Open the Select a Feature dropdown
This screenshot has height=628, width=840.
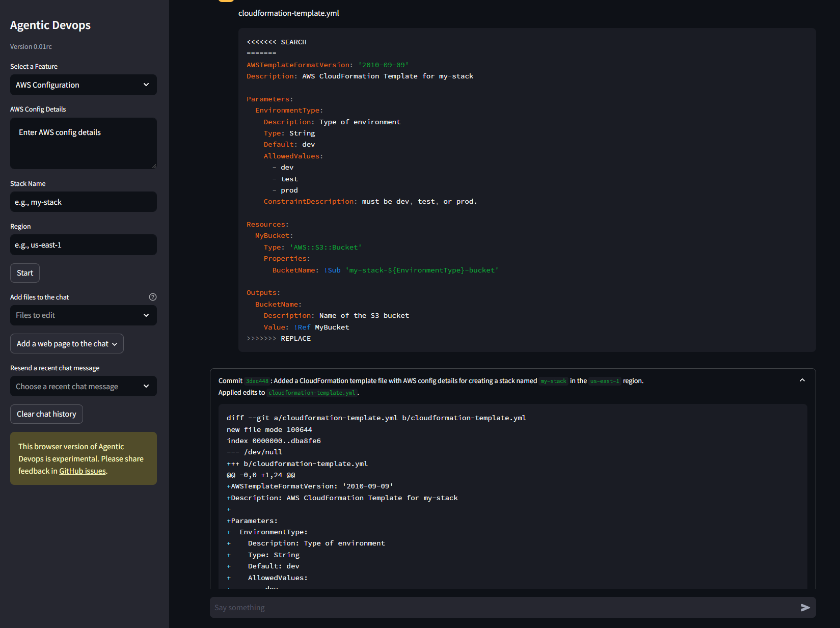83,85
